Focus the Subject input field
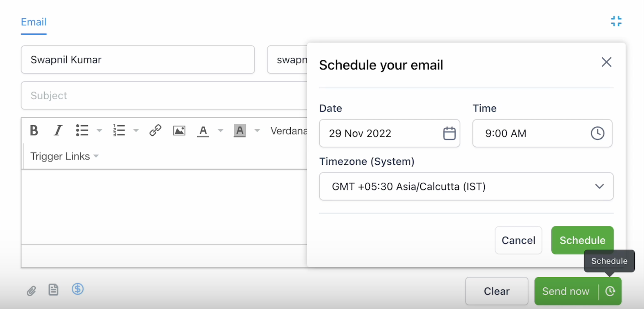 [164, 95]
